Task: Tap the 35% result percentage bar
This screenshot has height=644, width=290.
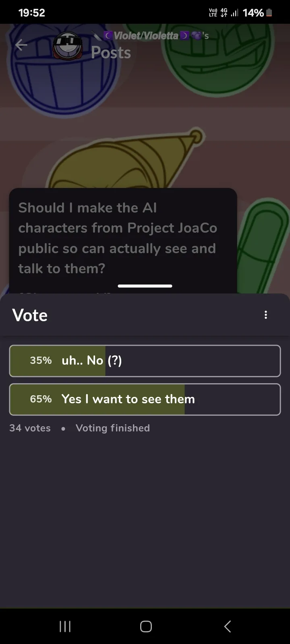Action: point(58,361)
